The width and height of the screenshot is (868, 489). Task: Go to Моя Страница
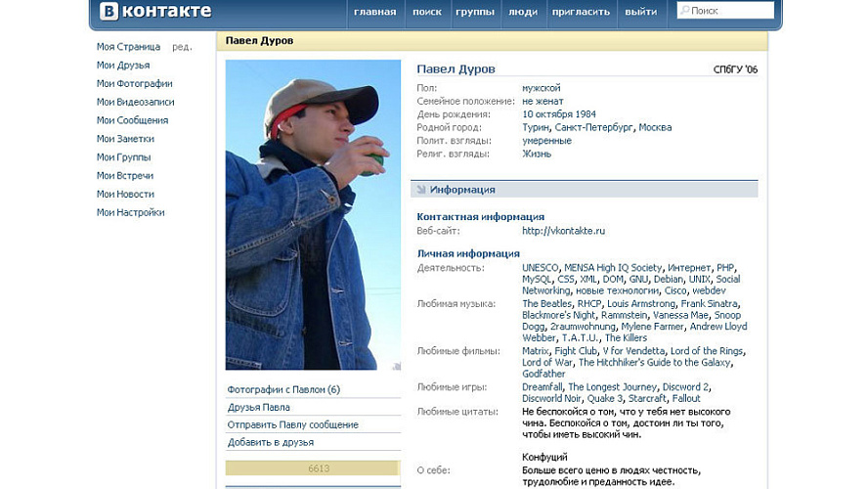pos(128,47)
